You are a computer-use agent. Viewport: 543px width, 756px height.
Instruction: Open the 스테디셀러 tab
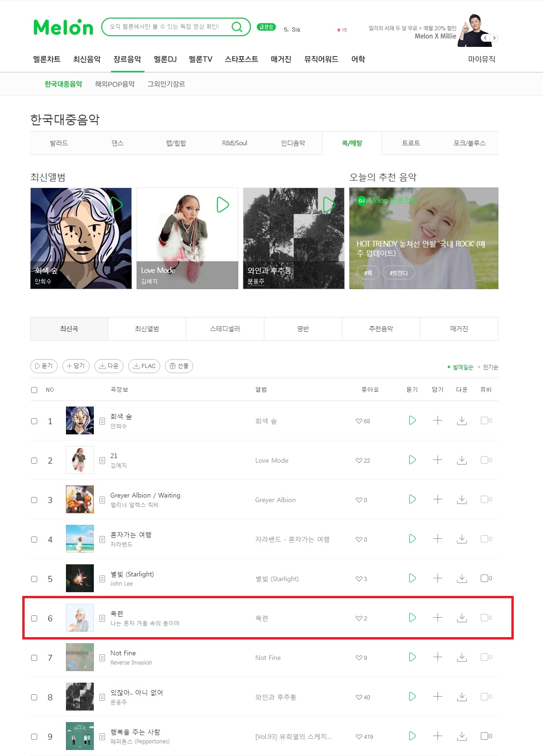[225, 329]
